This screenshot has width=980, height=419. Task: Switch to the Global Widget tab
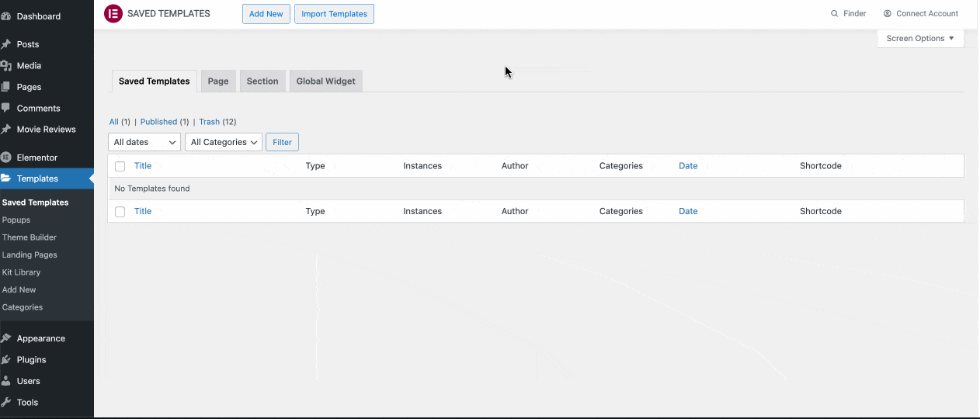coord(325,81)
